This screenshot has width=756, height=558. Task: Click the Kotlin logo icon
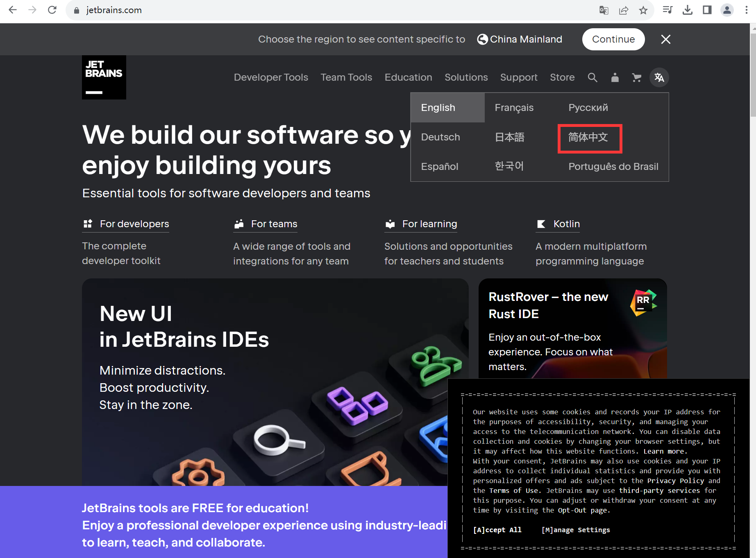(541, 224)
